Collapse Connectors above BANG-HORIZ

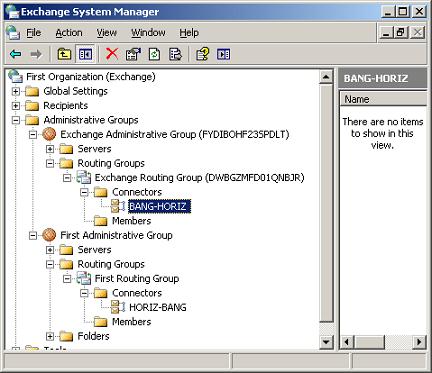(85, 192)
